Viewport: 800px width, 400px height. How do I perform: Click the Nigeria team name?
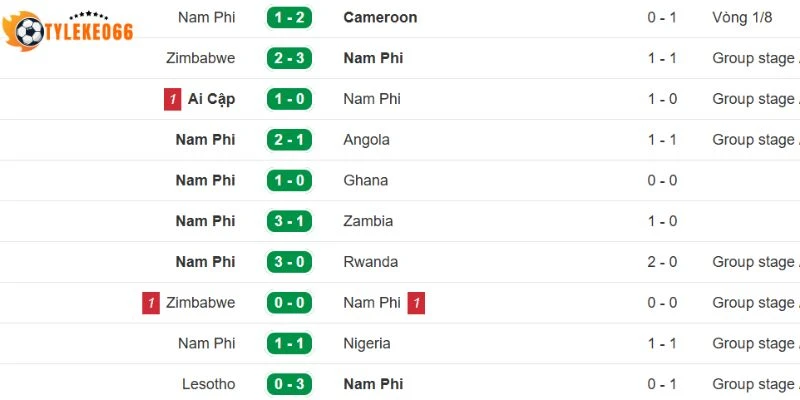click(x=366, y=344)
